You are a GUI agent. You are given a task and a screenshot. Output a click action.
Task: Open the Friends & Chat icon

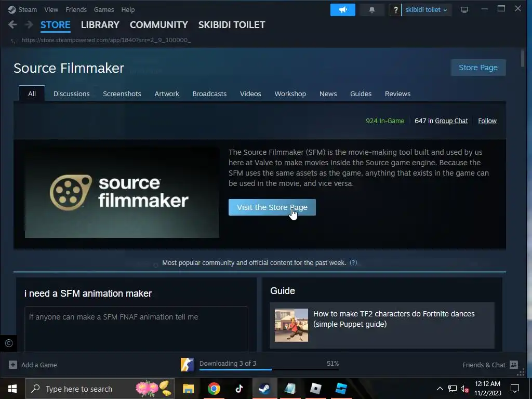(x=514, y=365)
